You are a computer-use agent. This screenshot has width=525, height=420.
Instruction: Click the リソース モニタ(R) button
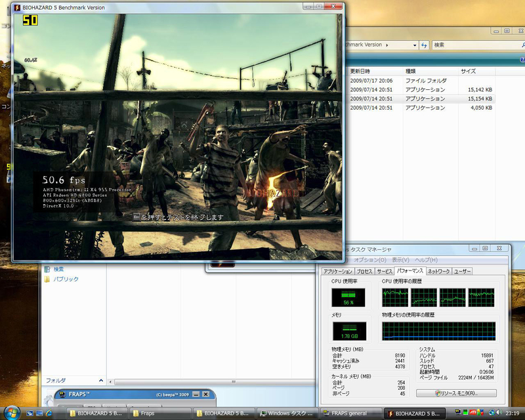point(456,393)
